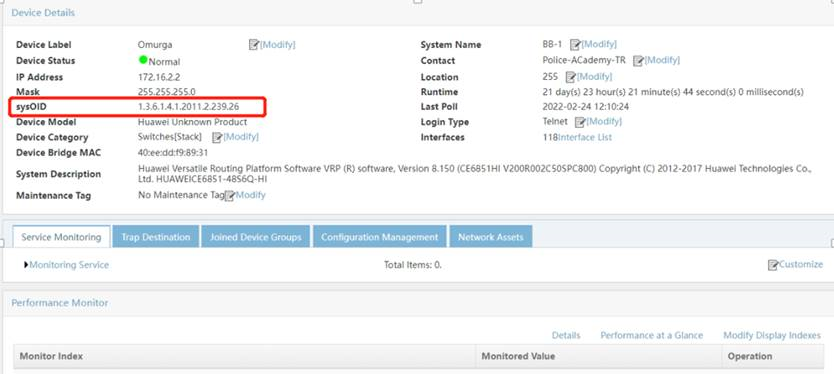Viewport: 834px width, 374px height.
Task: Click the edit icon beside Maintenance Tag Modify
Action: pos(230,196)
